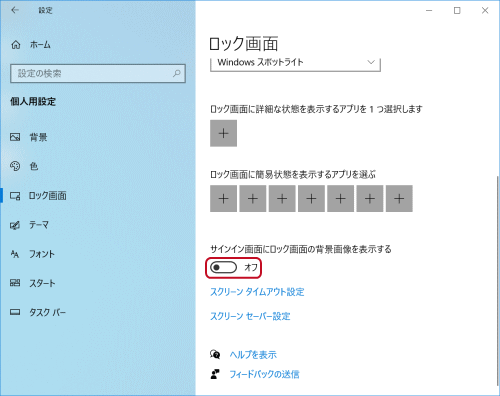Image resolution: width=500 pixels, height=396 pixels.
Task: Open スクリーン タイムアウト設定 link
Action: [x=257, y=292]
